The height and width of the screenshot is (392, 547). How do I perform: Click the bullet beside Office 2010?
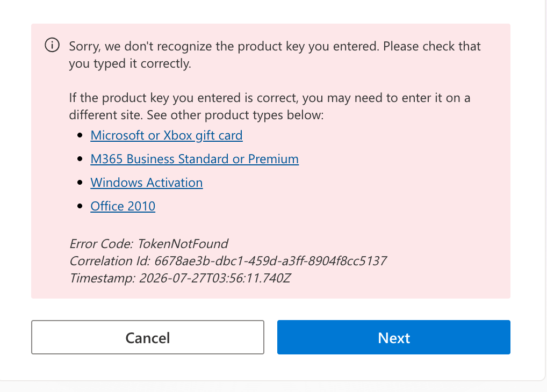point(80,206)
